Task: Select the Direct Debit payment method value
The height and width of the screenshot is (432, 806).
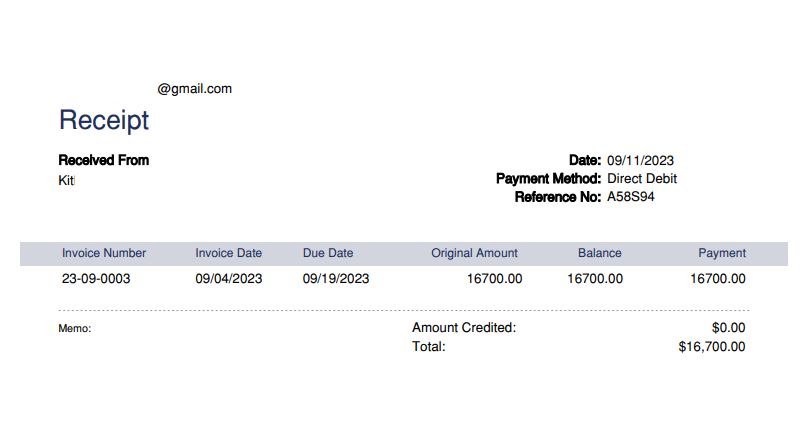Action: [642, 179]
